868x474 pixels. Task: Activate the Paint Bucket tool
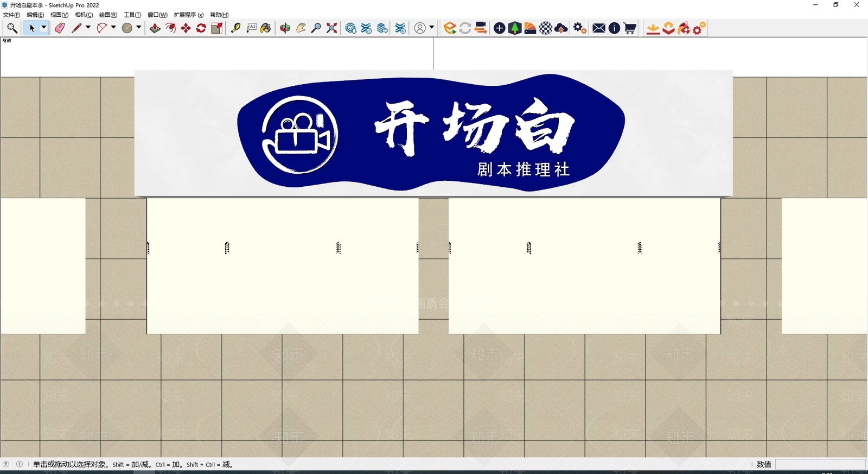266,28
